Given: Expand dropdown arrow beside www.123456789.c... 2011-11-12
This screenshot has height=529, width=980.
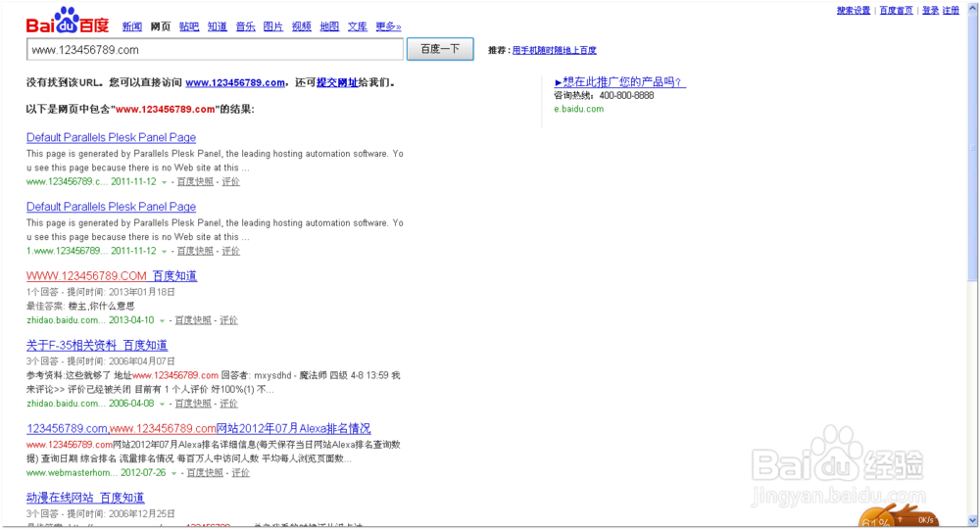Looking at the screenshot, I should 164,182.
